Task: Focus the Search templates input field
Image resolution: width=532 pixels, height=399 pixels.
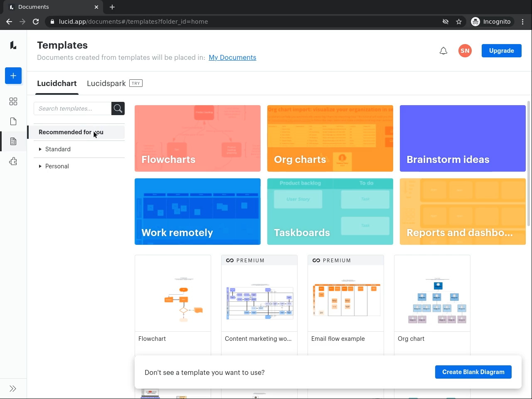Action: 72,108
